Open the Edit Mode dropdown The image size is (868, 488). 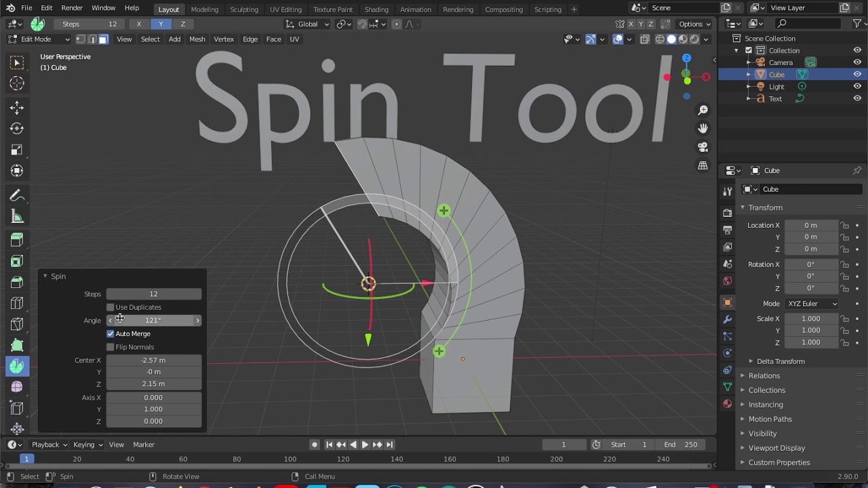tap(39, 39)
